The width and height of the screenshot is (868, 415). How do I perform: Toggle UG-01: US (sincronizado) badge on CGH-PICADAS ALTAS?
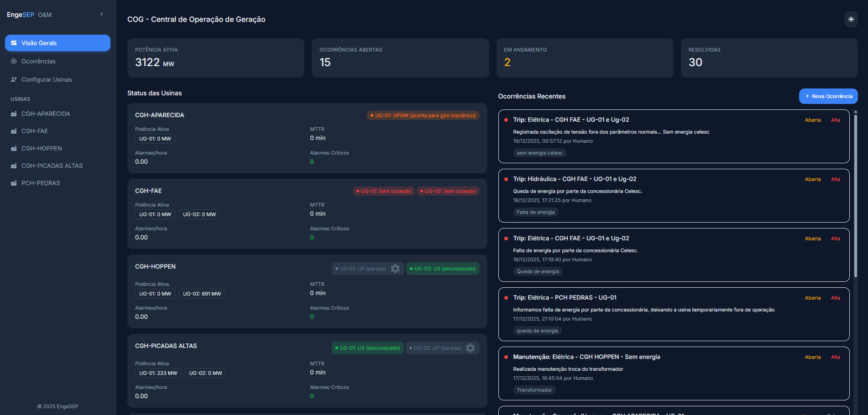(x=367, y=348)
